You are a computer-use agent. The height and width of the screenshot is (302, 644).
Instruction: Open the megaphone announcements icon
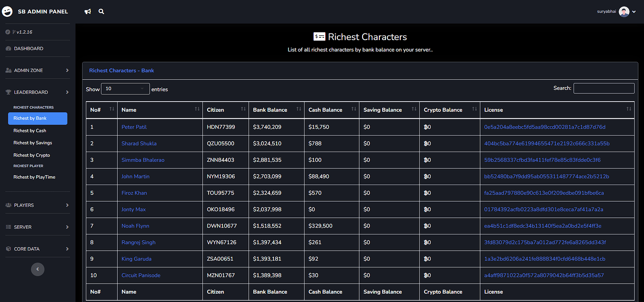click(88, 12)
